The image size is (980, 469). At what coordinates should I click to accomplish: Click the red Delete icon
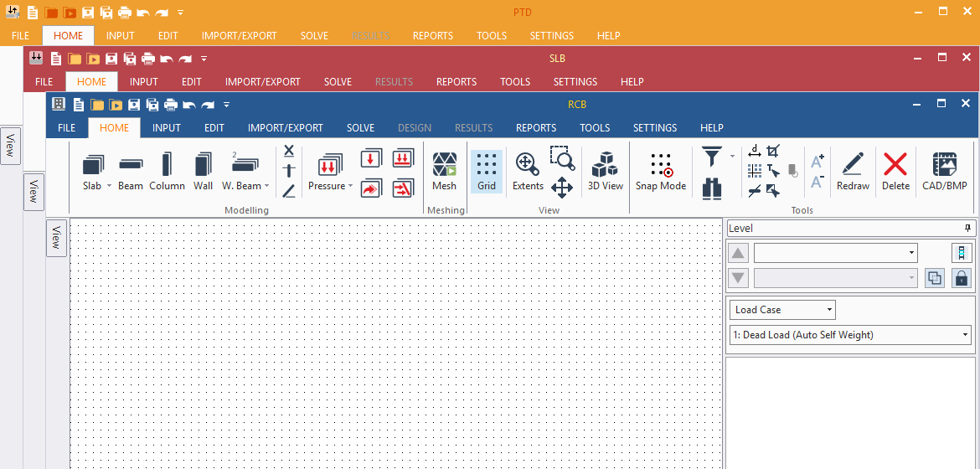pyautogui.click(x=895, y=172)
